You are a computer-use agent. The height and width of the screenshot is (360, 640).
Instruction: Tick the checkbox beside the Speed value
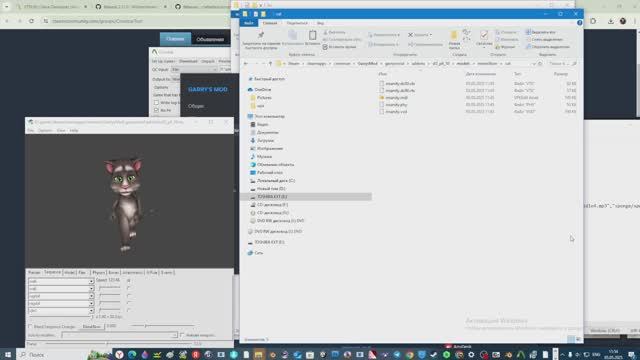pos(129,281)
